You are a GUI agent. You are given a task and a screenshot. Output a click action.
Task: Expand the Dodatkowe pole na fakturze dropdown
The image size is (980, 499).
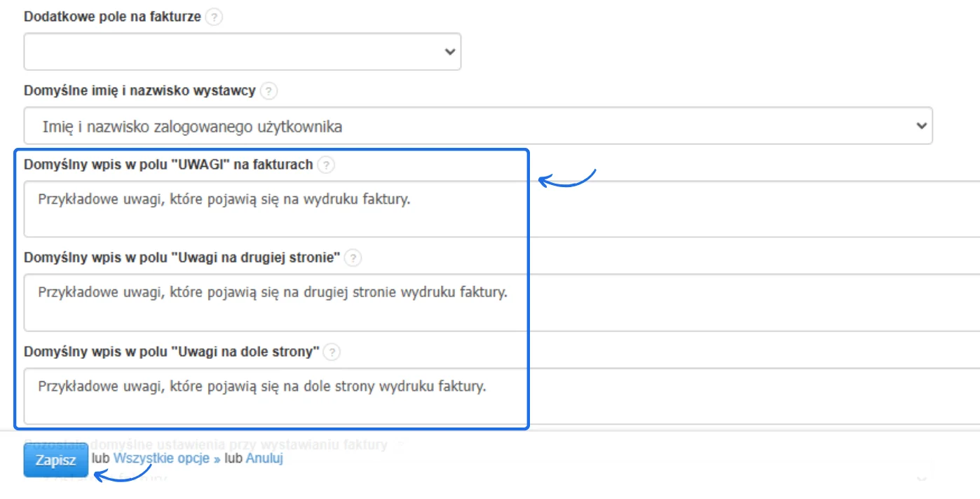tap(243, 52)
